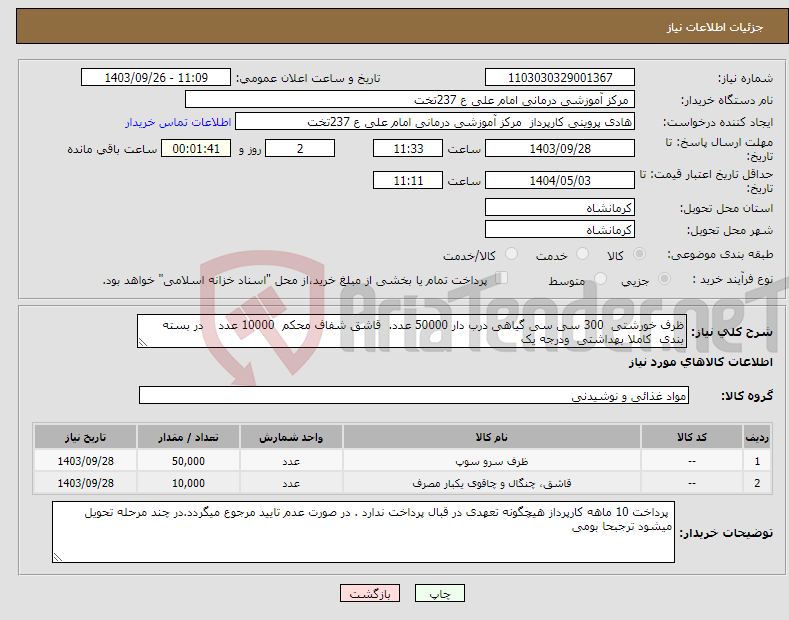Click the ایجاد کننده درخواست field
The height and width of the screenshot is (620, 789).
[x=435, y=122]
